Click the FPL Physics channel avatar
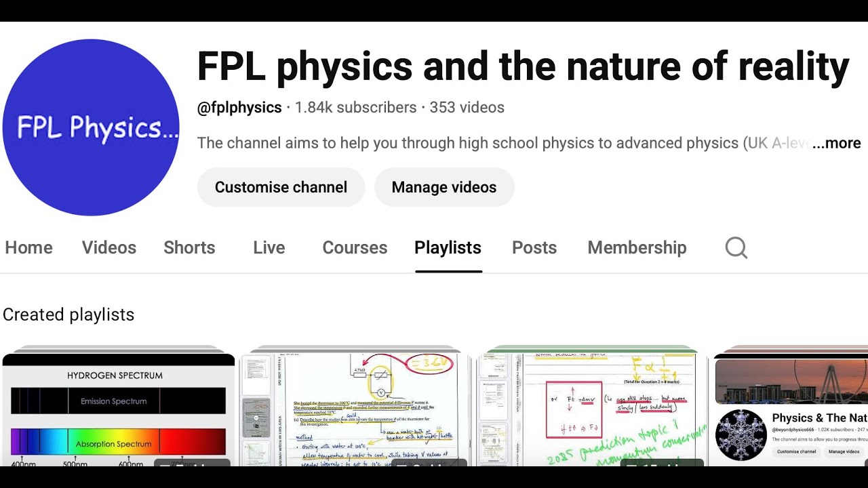The width and height of the screenshot is (868, 488). click(91, 127)
